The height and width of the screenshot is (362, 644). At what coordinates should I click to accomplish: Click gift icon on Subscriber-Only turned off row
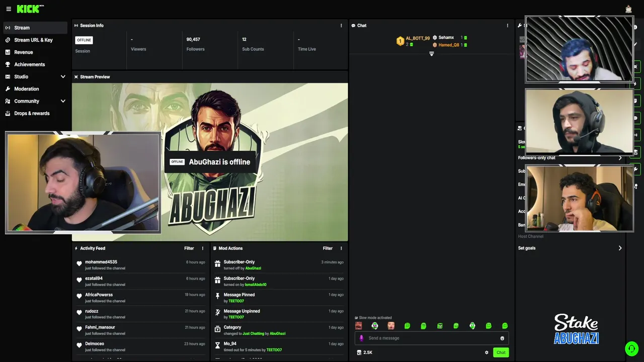point(217,263)
